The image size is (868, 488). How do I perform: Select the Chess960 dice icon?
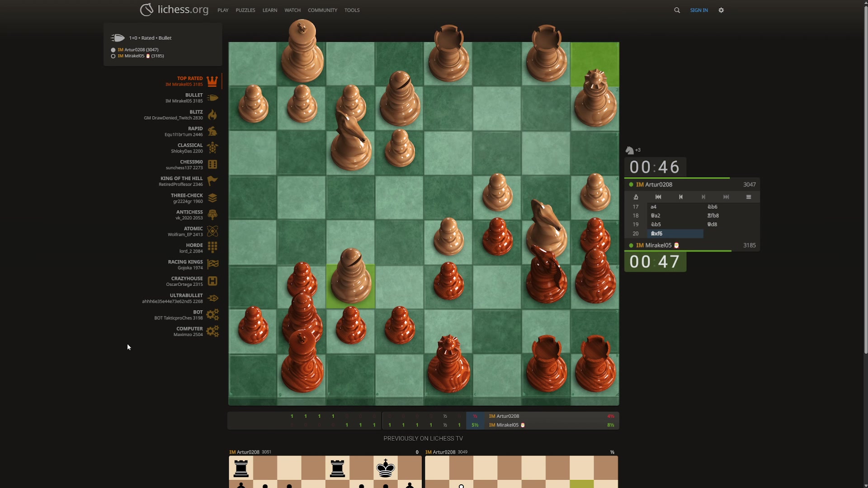pyautogui.click(x=212, y=164)
